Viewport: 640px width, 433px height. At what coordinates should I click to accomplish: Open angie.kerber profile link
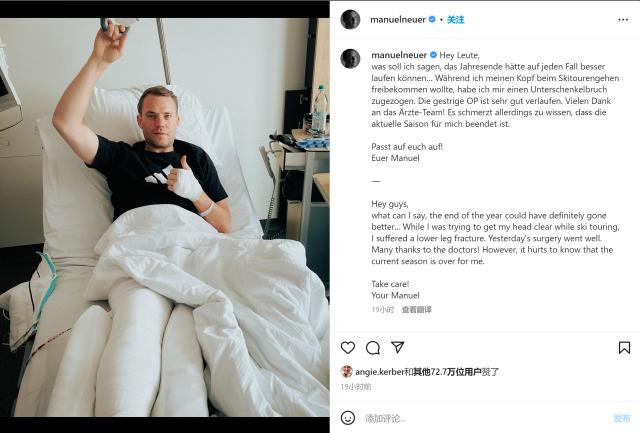tap(379, 372)
